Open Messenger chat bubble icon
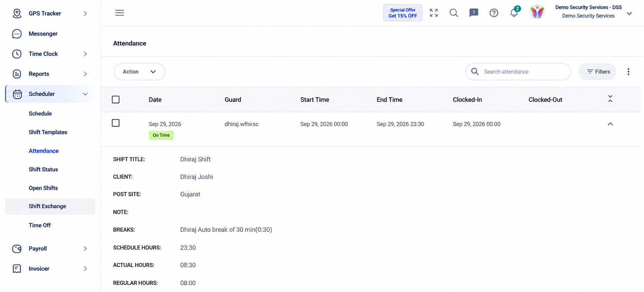644x292 pixels. [17, 34]
